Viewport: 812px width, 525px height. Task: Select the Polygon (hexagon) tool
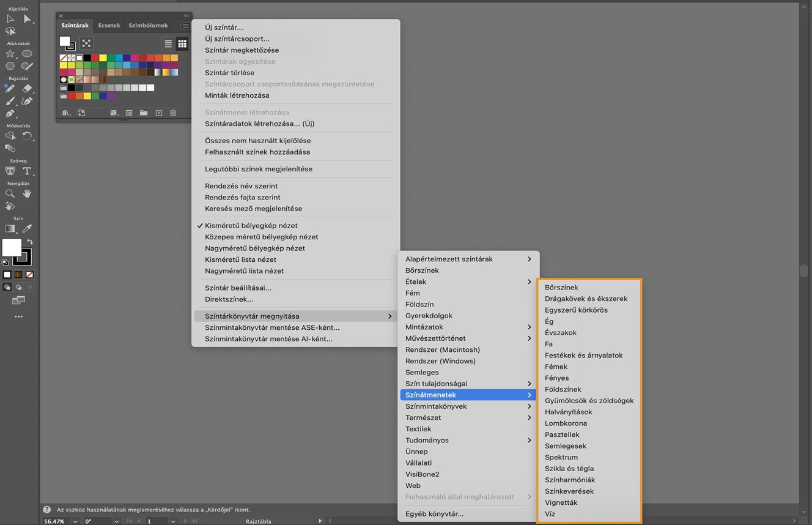(10, 66)
